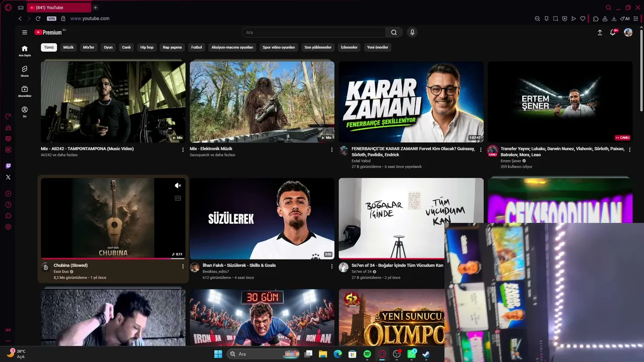
Task: Open Abonelikler subscriptions in the sidebar
Action: coord(25,91)
